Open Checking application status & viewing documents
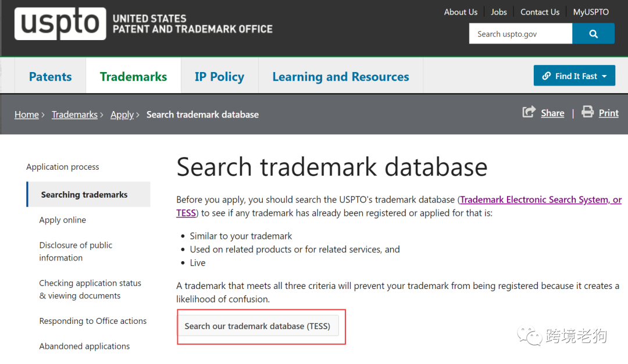628x364 pixels. [90, 289]
